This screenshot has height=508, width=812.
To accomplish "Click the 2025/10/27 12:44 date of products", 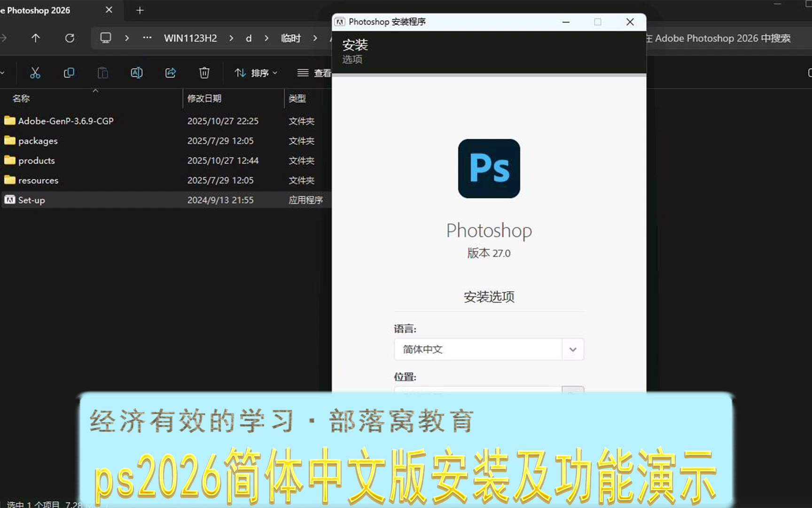I will 223,160.
